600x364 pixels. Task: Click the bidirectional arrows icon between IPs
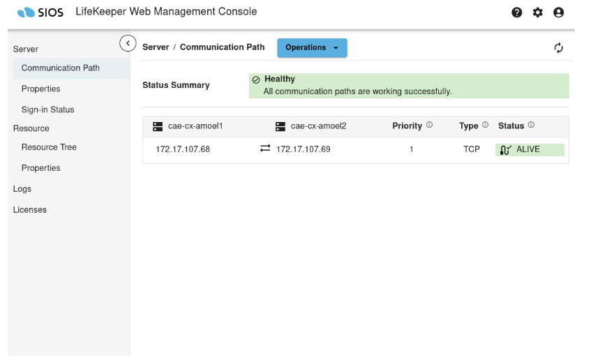265,149
